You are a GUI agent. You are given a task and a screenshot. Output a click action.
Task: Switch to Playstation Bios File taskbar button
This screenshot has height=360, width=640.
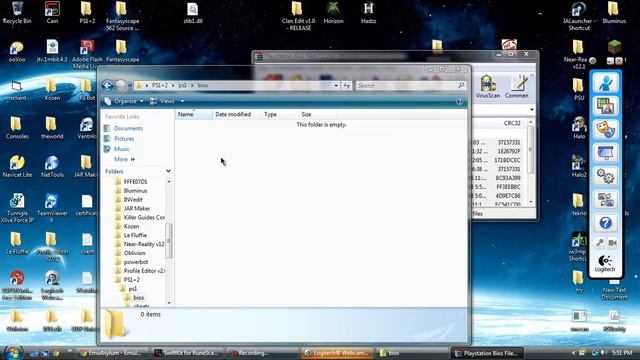pyautogui.click(x=488, y=353)
